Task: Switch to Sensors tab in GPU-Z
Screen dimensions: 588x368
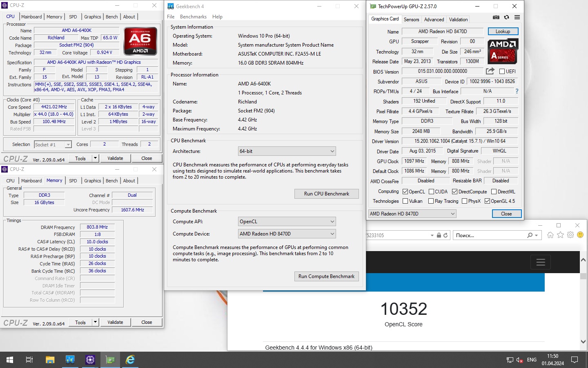Action: coord(411,20)
